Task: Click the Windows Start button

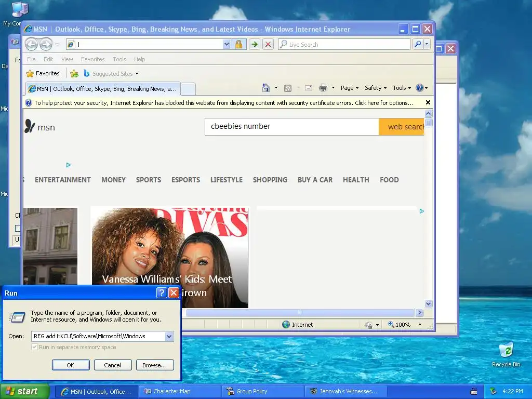Action: click(25, 392)
